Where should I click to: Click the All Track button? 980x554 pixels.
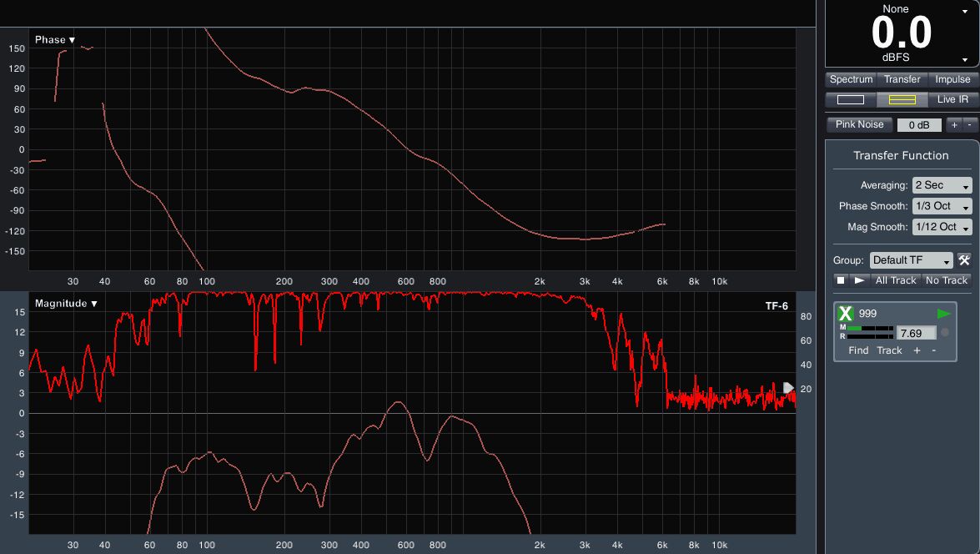896,280
